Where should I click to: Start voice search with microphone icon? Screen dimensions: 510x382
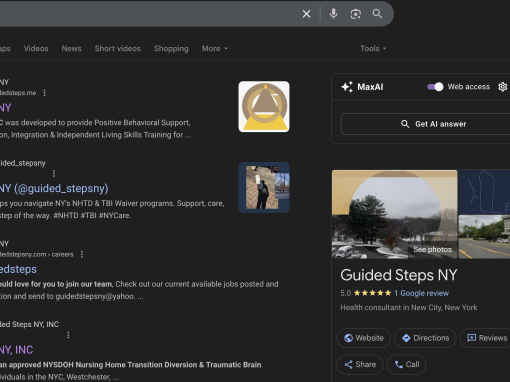click(x=333, y=14)
